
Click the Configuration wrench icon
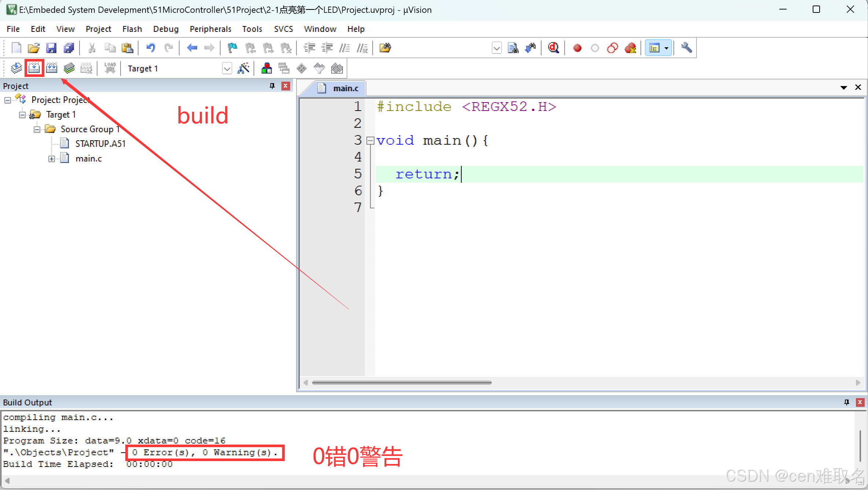tap(686, 48)
